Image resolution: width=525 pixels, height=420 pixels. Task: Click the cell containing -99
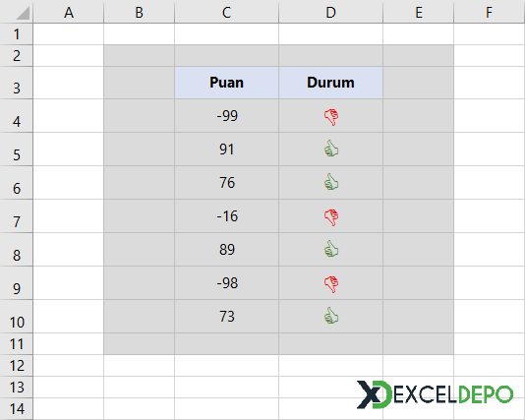point(226,115)
